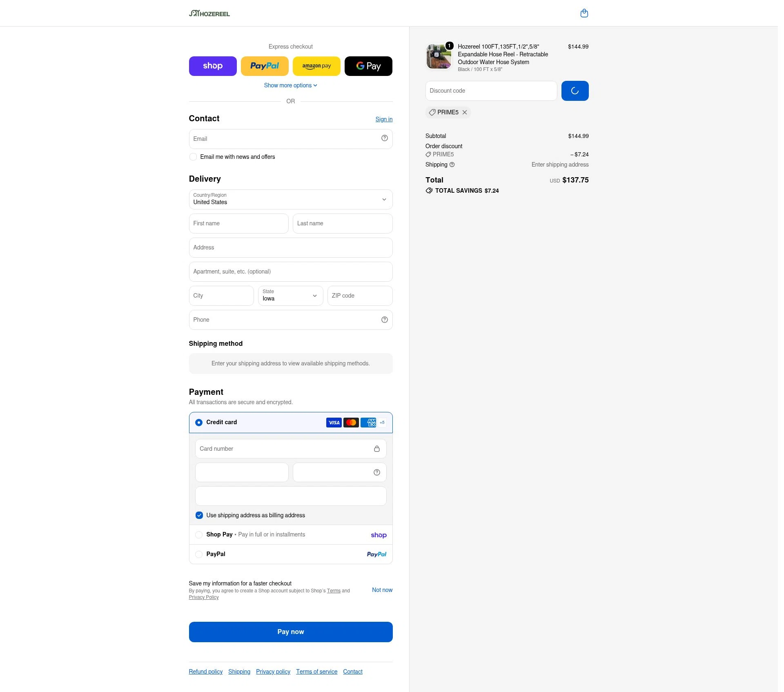Click the phone field help icon
The image size is (784, 692).
click(384, 320)
